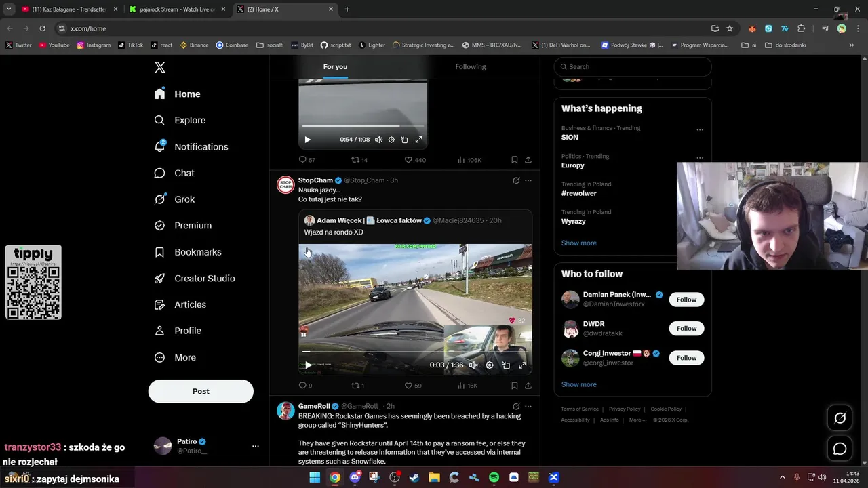Share the StopCham post

click(x=528, y=386)
